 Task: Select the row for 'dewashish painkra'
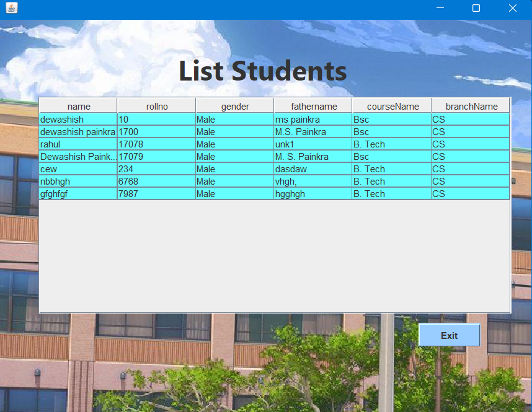(78, 131)
